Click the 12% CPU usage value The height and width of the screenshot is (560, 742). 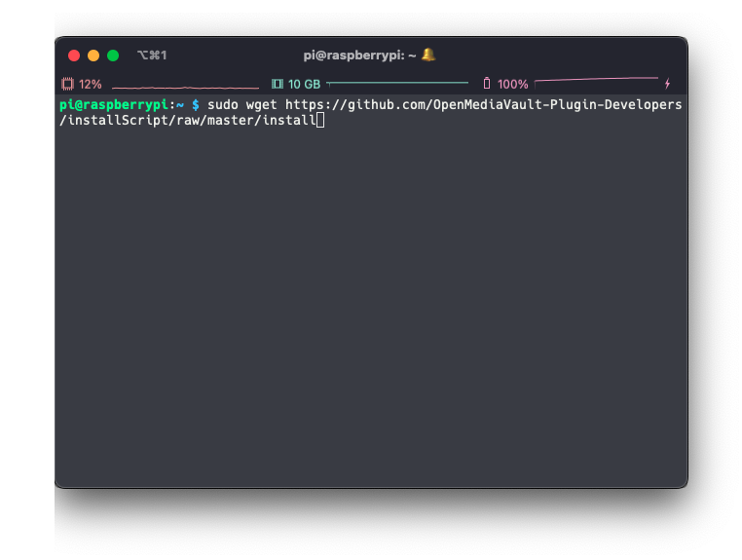90,85
